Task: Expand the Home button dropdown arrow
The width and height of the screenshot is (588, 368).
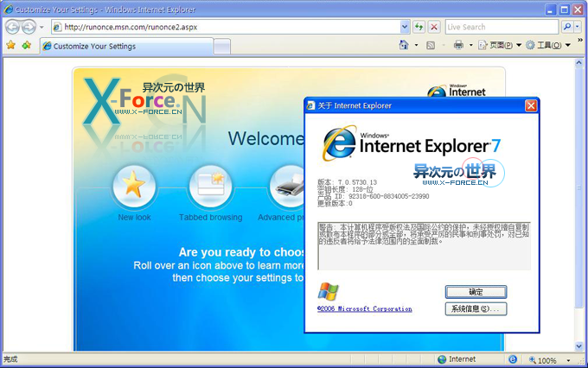Action: coord(416,45)
